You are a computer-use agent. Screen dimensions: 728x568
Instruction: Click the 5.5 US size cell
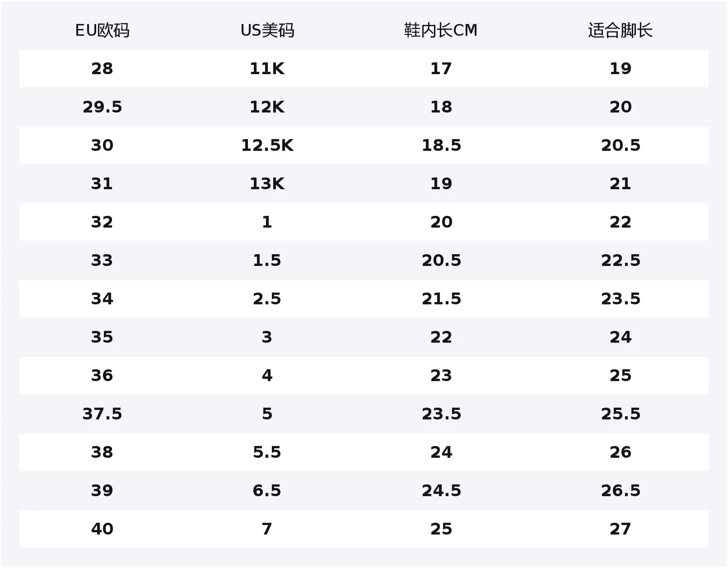267,452
